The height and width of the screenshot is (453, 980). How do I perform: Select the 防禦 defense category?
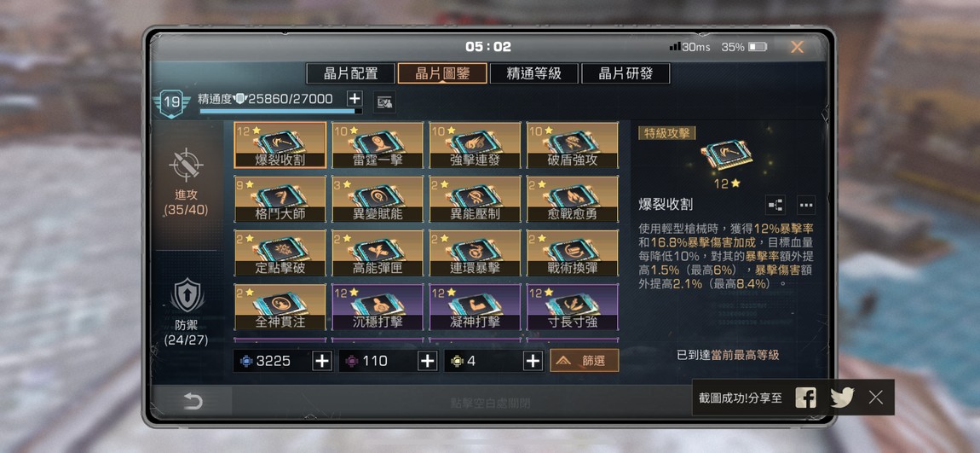click(x=187, y=311)
